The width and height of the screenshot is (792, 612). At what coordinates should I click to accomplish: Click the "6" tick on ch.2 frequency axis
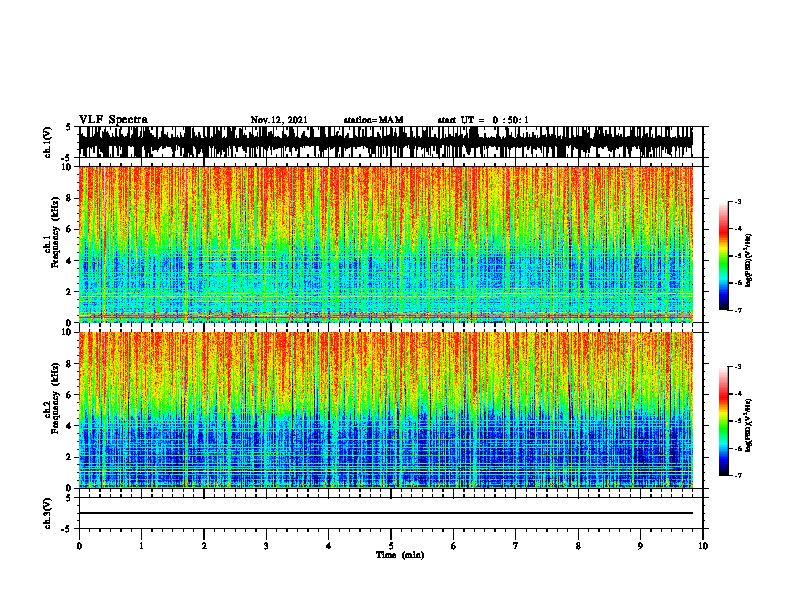pos(70,395)
